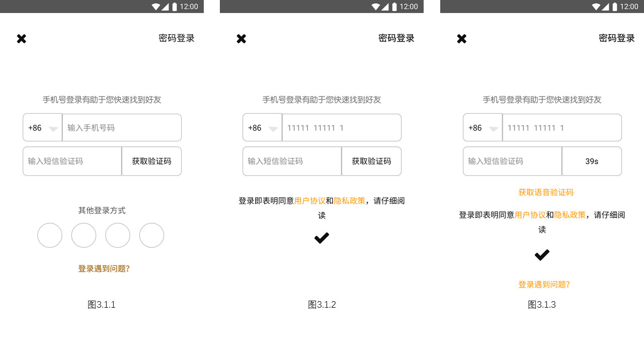Open +86 country code dropdown in figure 3.1.1
644x362 pixels.
click(43, 128)
